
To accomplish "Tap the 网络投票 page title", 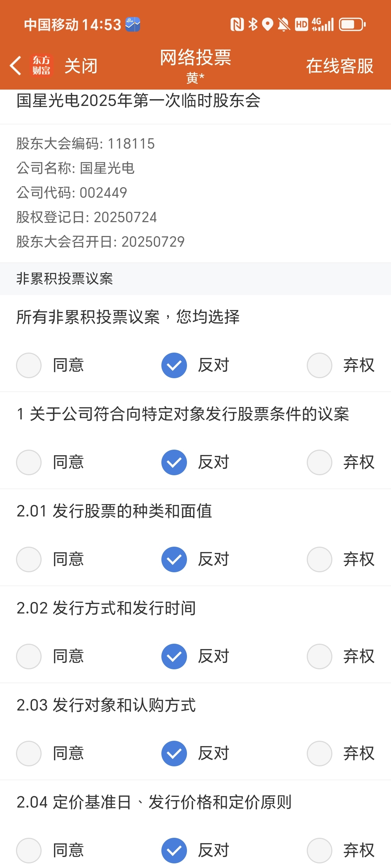I will pos(195,58).
